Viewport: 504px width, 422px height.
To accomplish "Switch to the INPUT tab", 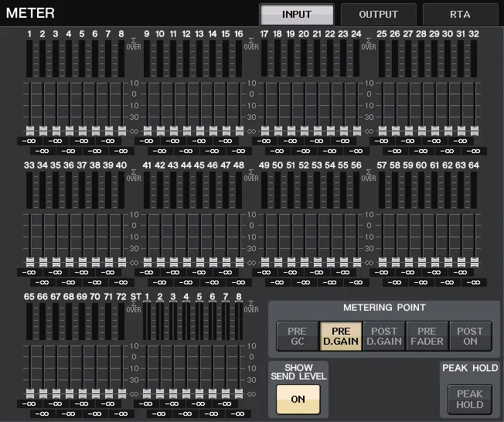I will [x=297, y=15].
